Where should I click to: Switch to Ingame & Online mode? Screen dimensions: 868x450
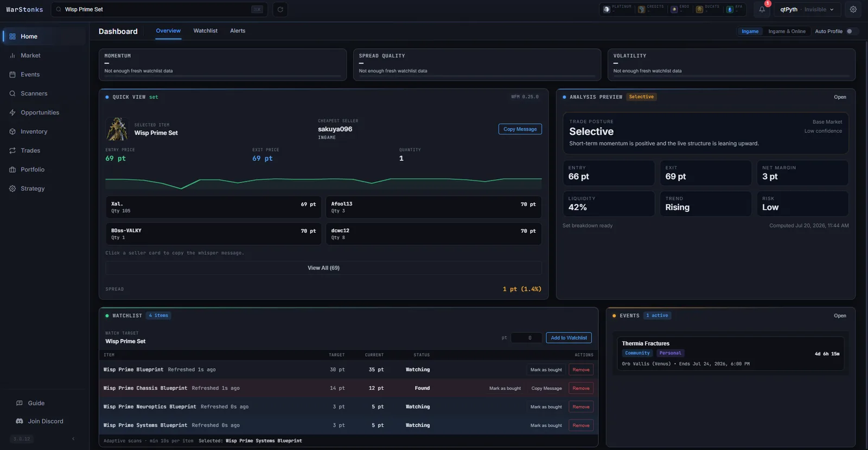tap(787, 31)
